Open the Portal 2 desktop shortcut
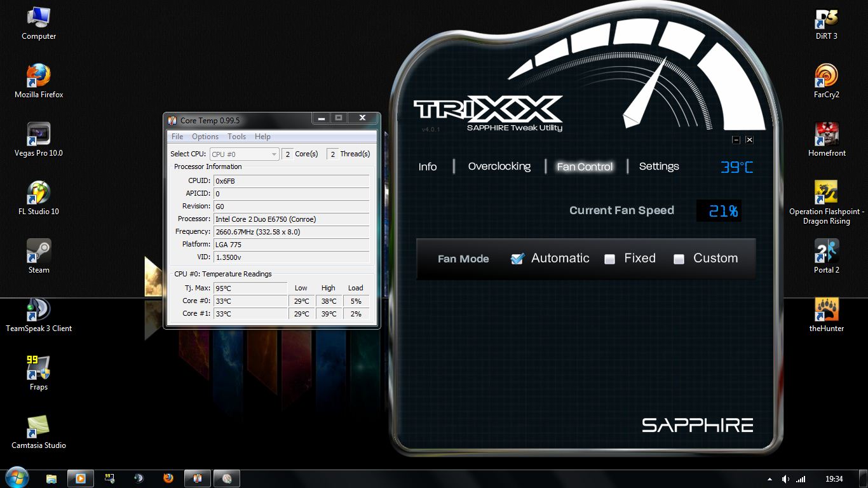868x488 pixels. 827,257
